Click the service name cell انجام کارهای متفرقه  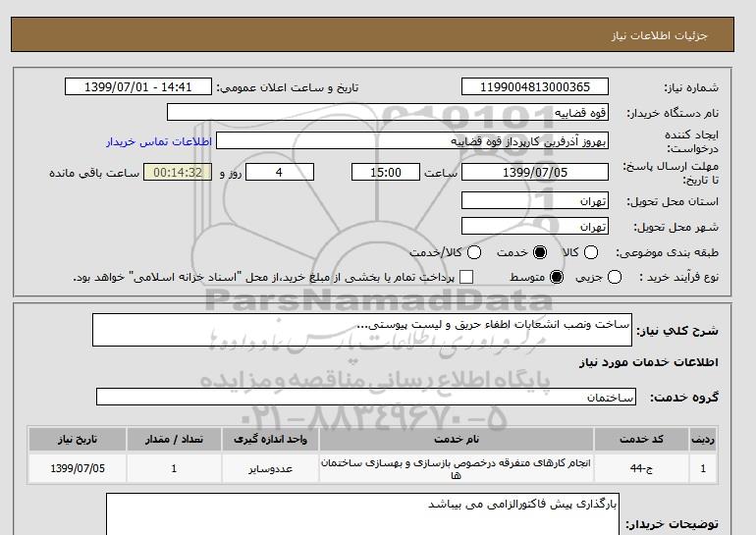click(457, 468)
